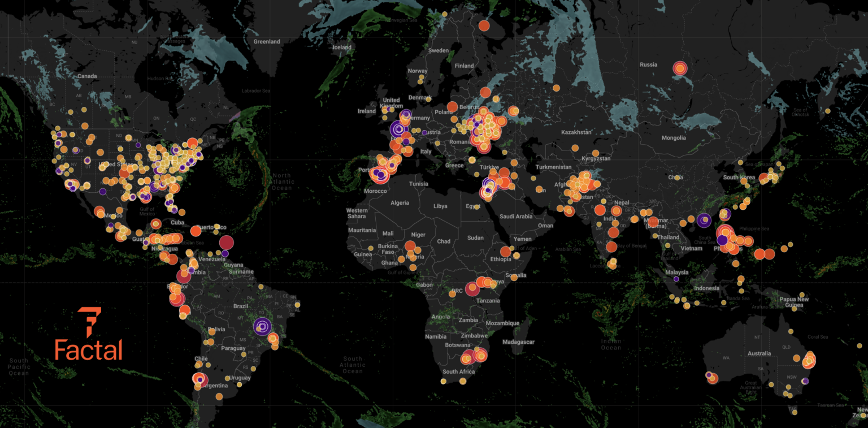Image resolution: width=868 pixels, height=428 pixels.
Task: Click the Oman label
Action: 545,226
